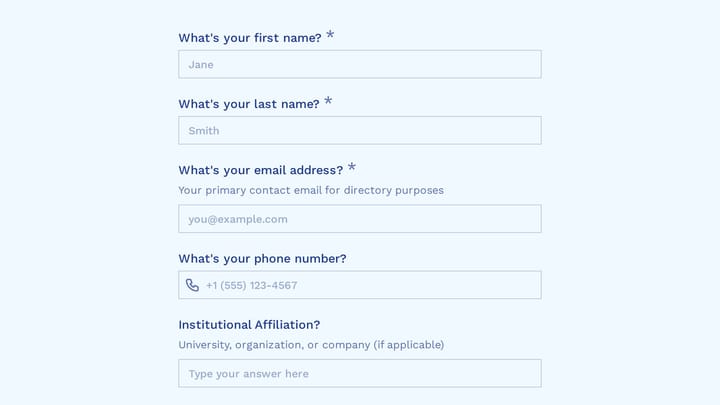Click the "University, organization, or company" hint

point(274,345)
